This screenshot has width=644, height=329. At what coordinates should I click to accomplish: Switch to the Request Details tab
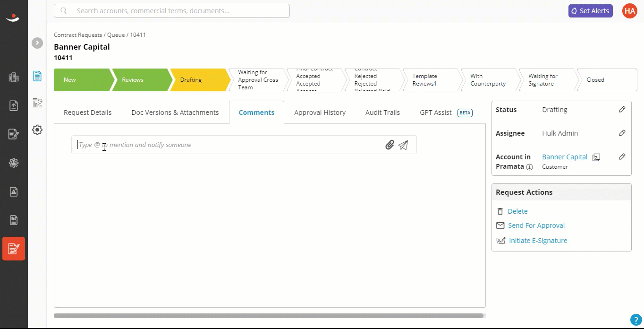(x=88, y=113)
